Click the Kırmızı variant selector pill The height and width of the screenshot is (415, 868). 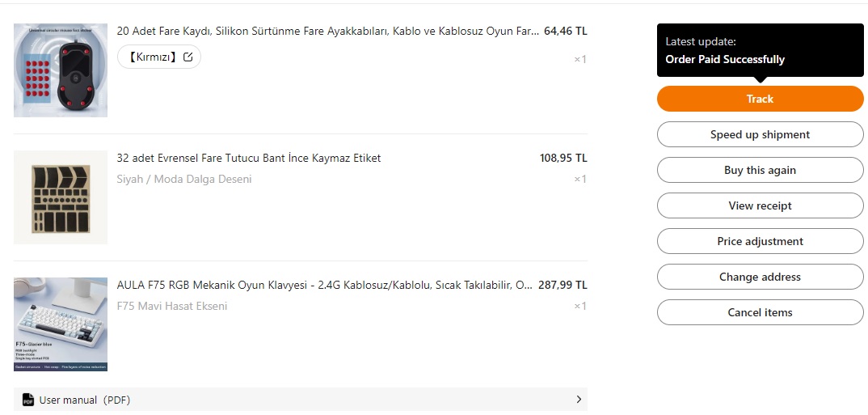click(159, 57)
